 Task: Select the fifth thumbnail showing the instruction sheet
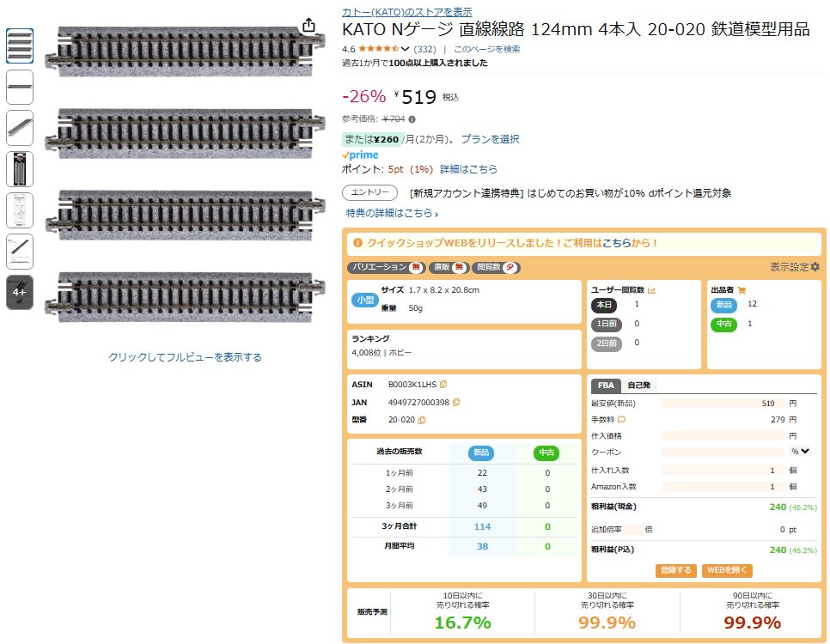point(20,210)
